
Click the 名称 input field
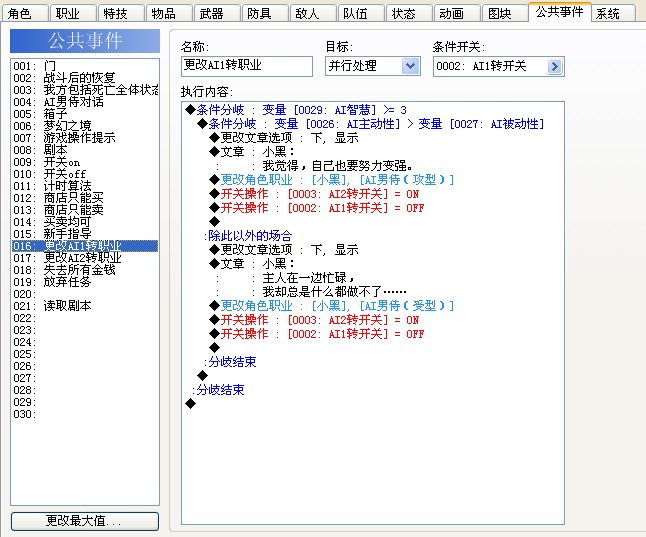click(x=247, y=66)
